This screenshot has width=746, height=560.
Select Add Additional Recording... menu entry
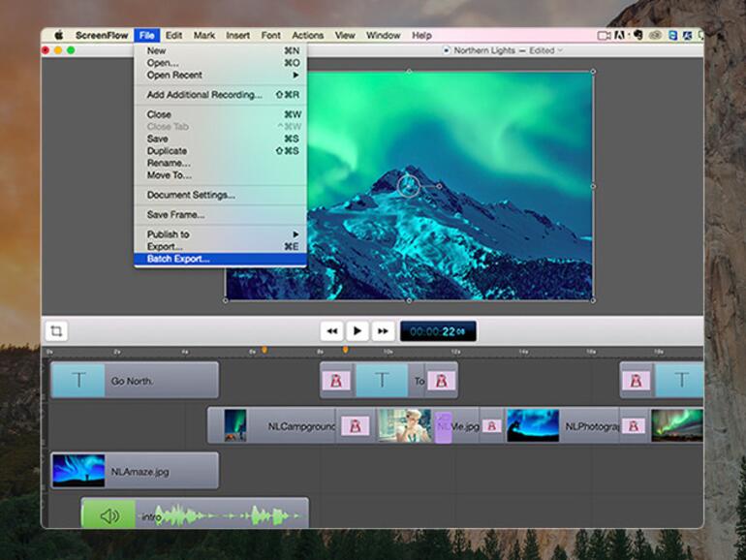(x=220, y=95)
